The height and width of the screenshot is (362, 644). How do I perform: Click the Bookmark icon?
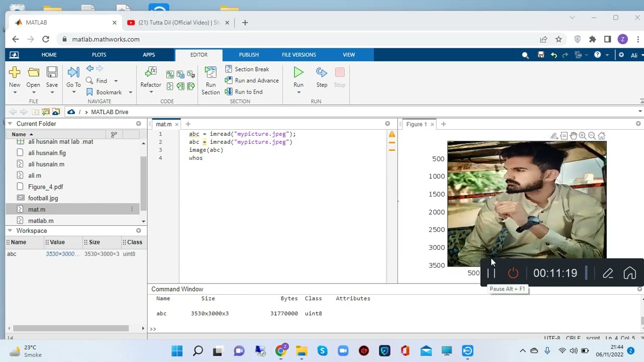(x=90, y=92)
